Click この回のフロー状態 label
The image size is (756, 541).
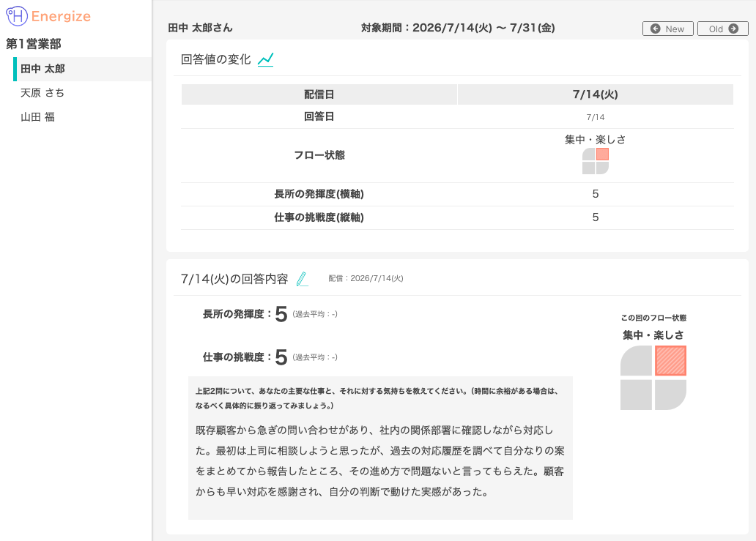[x=653, y=318]
